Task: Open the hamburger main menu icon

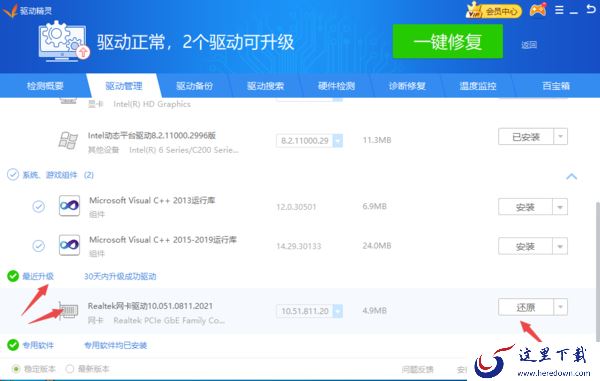Action: tap(559, 10)
